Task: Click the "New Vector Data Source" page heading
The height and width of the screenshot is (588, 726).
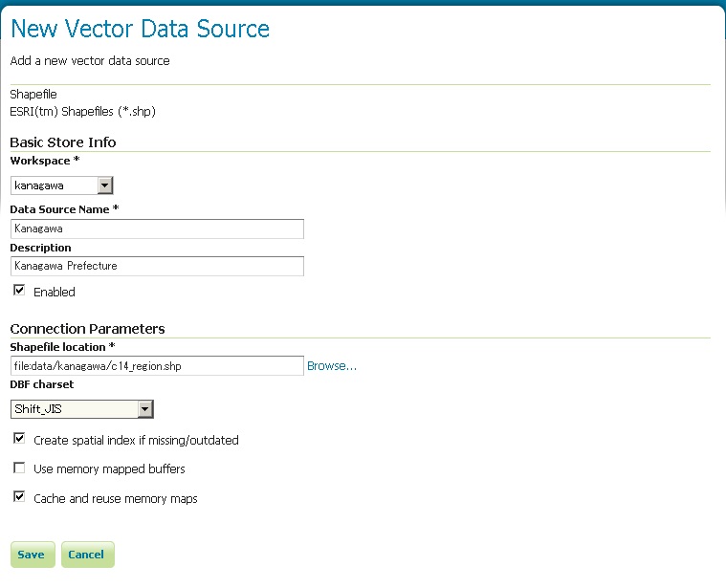Action: tap(140, 30)
